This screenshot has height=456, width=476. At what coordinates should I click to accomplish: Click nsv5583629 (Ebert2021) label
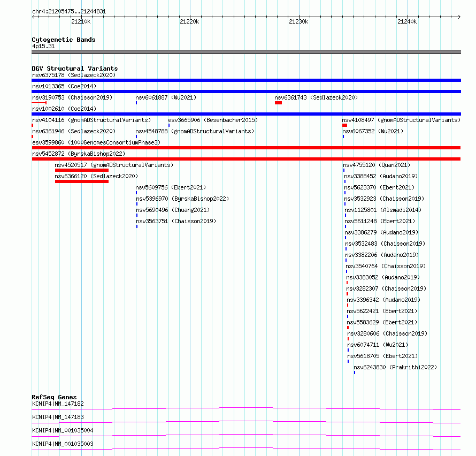(382, 322)
